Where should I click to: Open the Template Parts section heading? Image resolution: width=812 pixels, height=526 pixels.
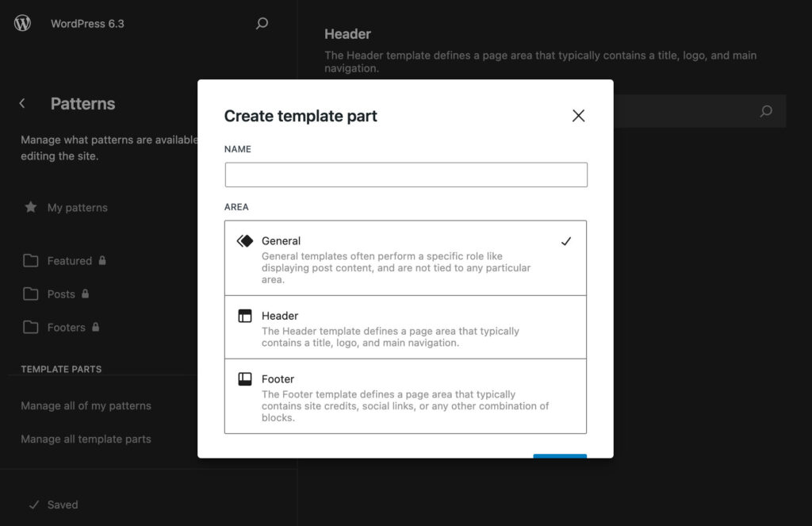point(60,369)
